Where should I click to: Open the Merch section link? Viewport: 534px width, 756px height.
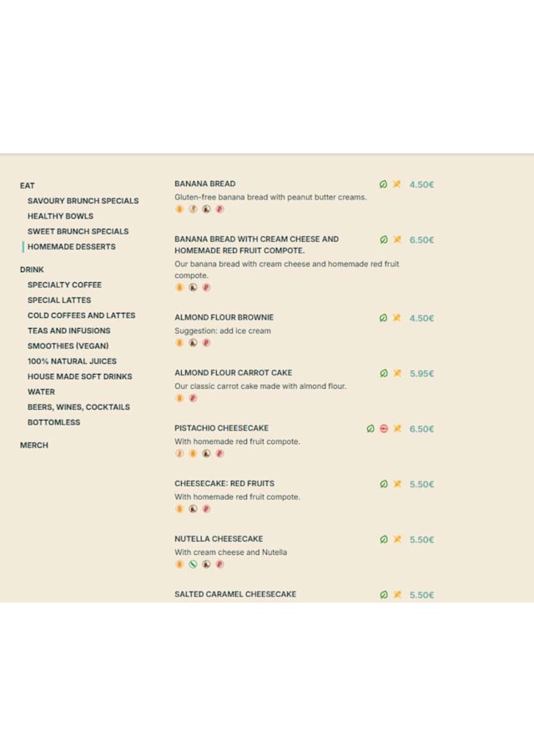[34, 446]
